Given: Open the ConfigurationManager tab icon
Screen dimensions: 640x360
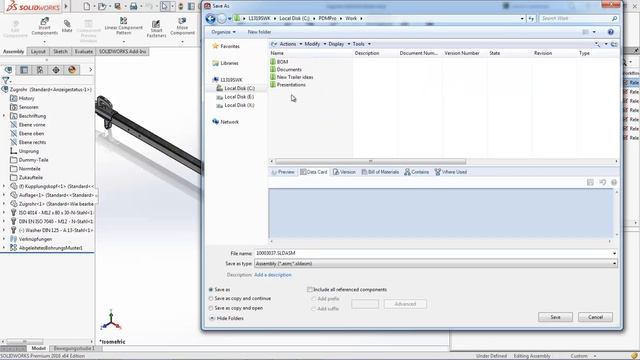Looking at the screenshot, I should click(40, 70).
